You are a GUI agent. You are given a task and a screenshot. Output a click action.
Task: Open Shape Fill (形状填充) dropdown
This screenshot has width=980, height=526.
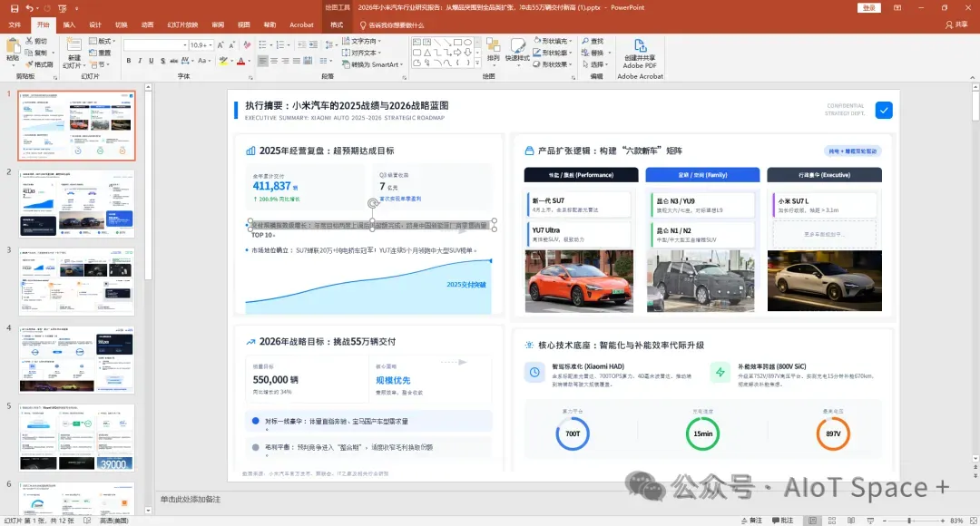coord(554,41)
